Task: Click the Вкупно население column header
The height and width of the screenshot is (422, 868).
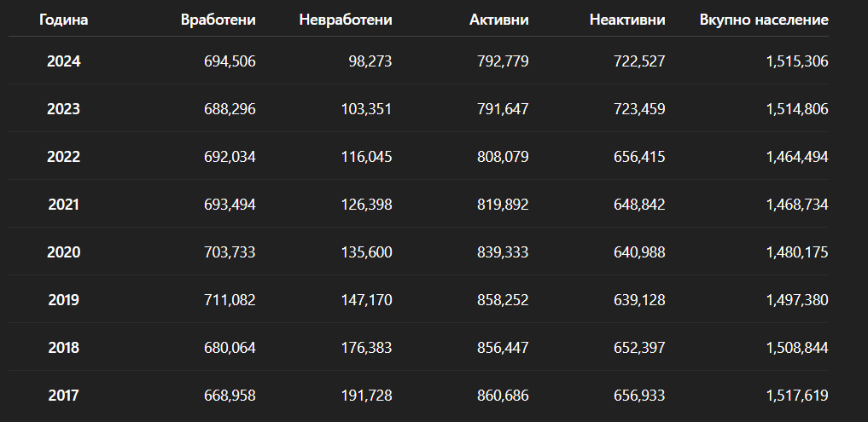Action: 764,20
